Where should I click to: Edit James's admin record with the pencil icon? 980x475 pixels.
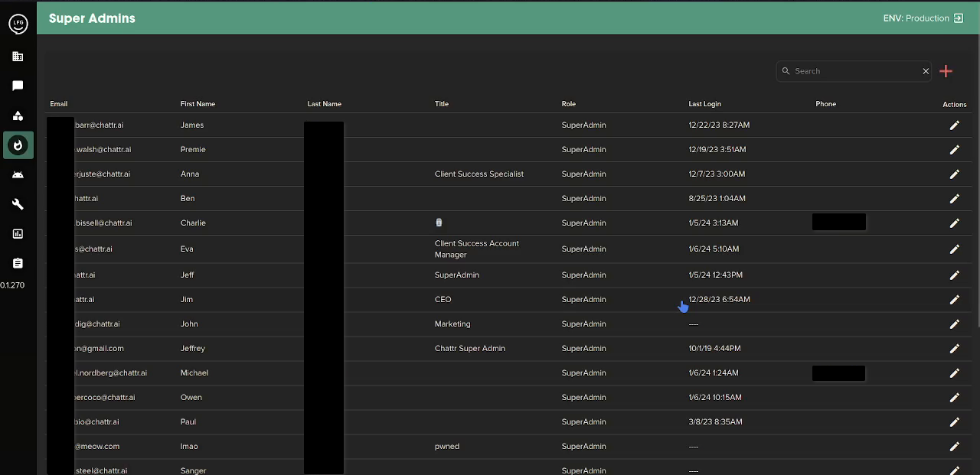point(954,125)
